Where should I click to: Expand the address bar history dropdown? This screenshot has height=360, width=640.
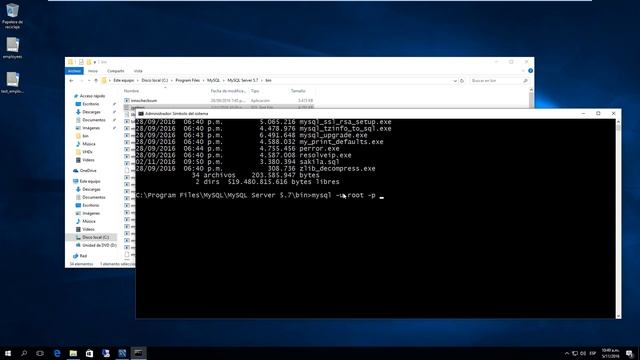click(x=455, y=81)
